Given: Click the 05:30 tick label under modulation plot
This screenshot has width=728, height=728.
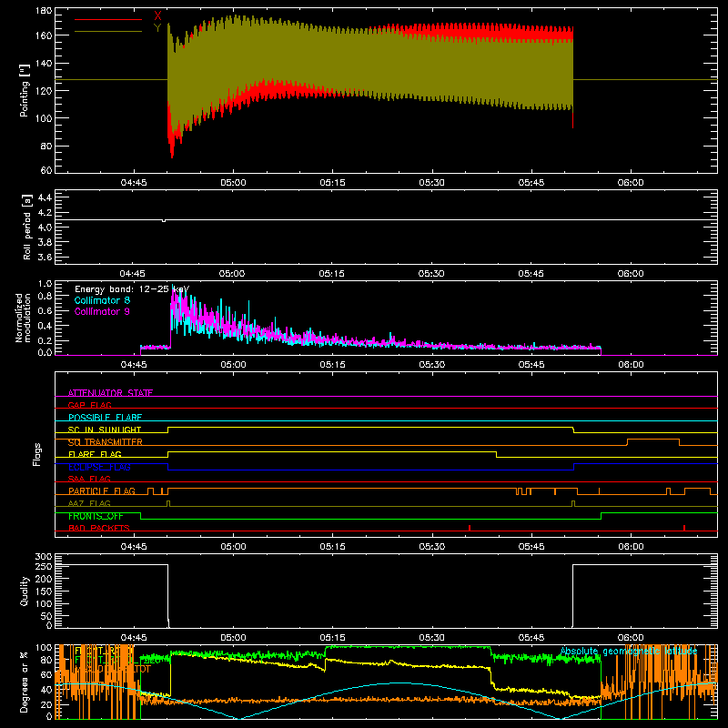Looking at the screenshot, I should (x=431, y=365).
